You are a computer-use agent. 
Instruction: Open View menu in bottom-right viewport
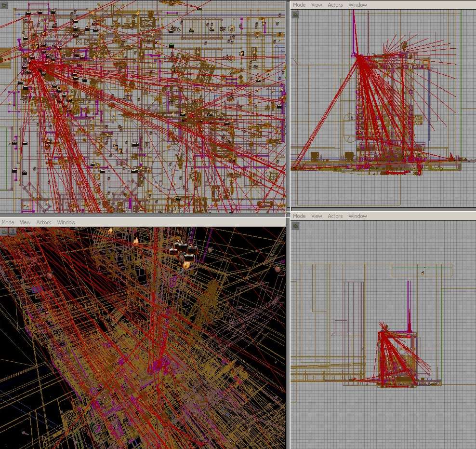tap(317, 216)
